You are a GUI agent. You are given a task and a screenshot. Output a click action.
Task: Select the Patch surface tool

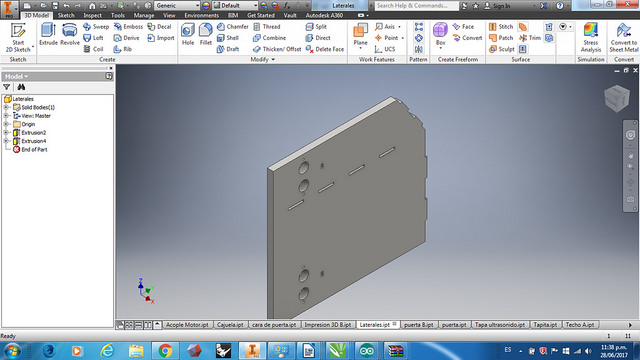[x=501, y=38]
